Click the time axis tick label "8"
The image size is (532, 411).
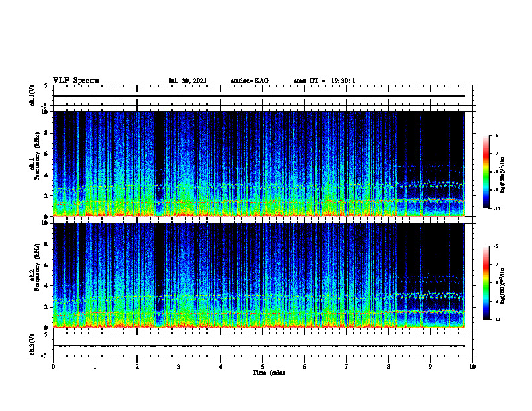coord(388,367)
